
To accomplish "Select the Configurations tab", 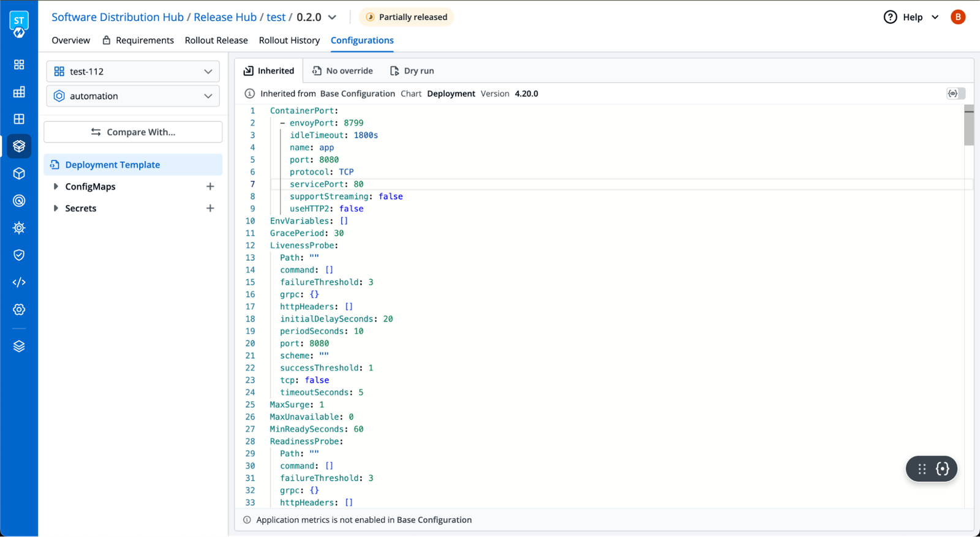I will (362, 40).
